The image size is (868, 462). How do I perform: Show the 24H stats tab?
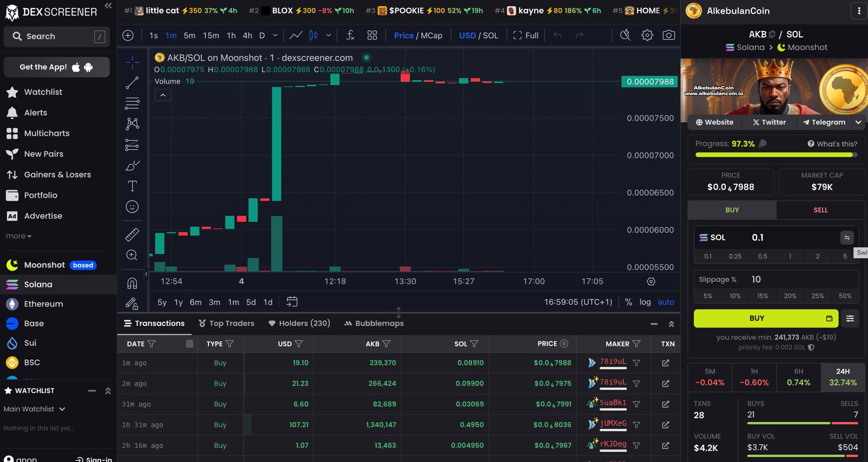point(843,377)
